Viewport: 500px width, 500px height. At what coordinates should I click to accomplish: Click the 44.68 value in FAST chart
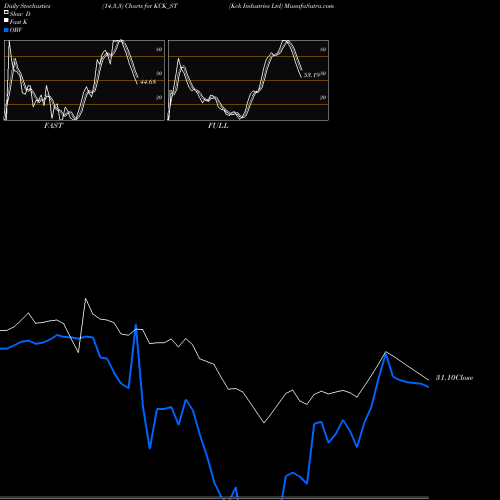[148, 82]
